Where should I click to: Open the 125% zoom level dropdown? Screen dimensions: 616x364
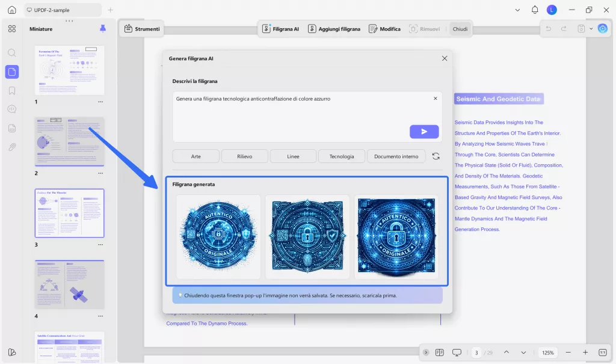(547, 353)
